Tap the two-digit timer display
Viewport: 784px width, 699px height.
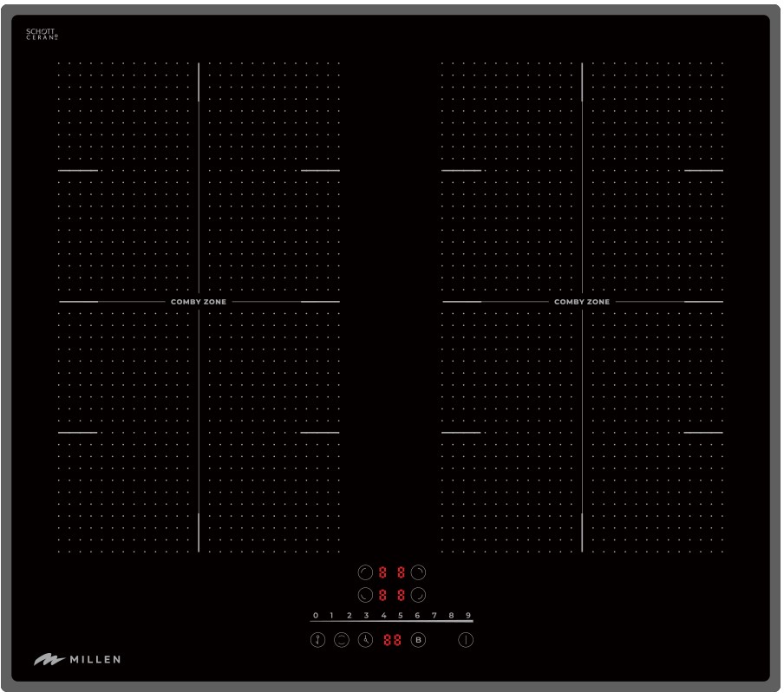pyautogui.click(x=392, y=641)
